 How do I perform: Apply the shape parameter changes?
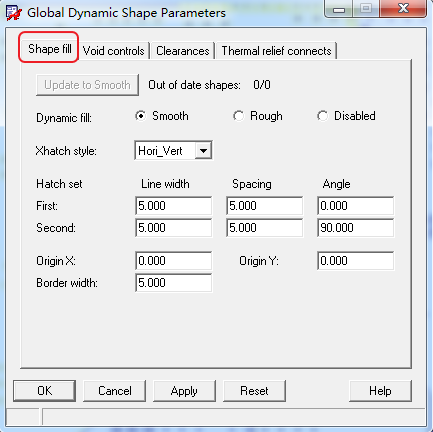click(x=184, y=391)
